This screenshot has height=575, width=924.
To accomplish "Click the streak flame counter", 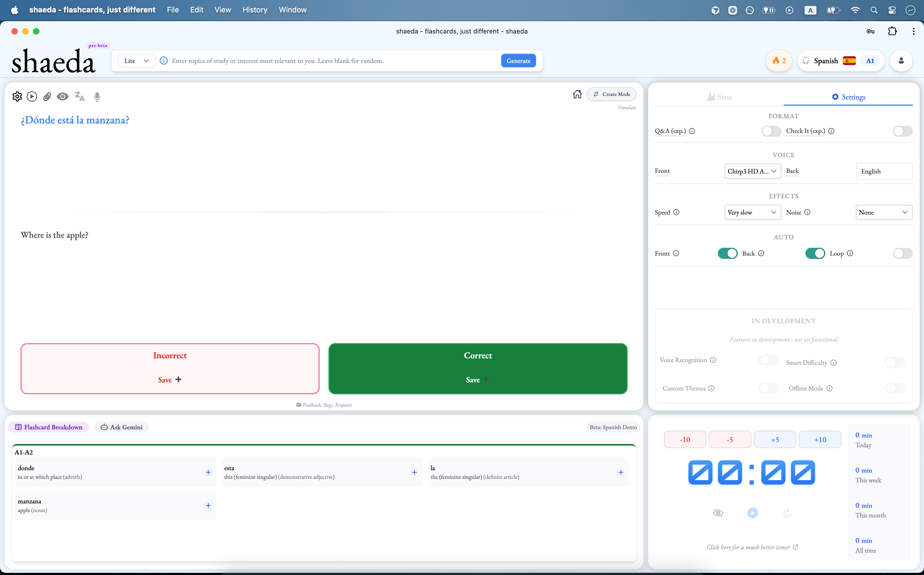I will pyautogui.click(x=778, y=61).
